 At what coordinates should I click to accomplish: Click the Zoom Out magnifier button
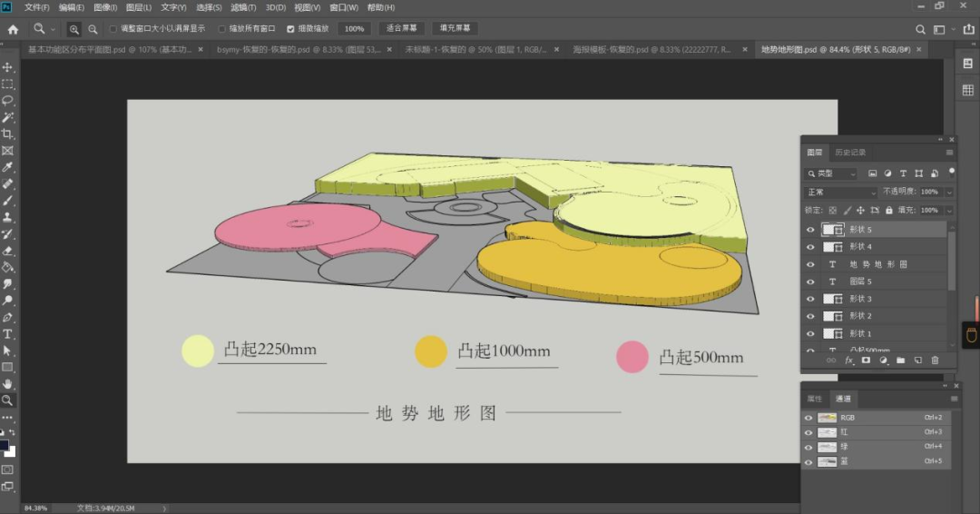93,29
